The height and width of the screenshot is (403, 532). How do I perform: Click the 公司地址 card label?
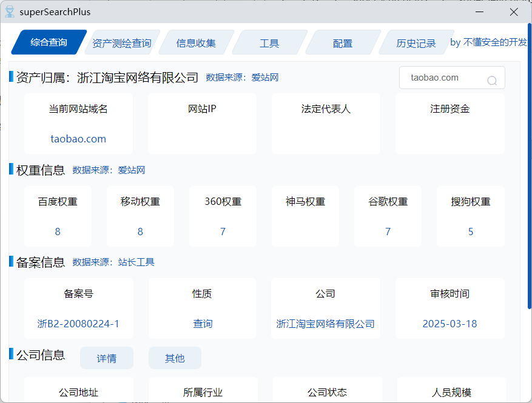(x=78, y=393)
